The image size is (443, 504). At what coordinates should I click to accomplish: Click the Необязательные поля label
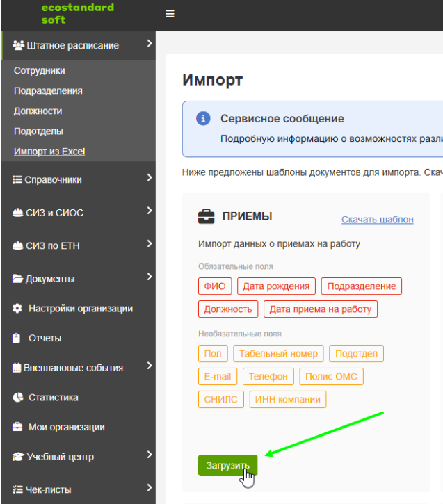click(240, 334)
